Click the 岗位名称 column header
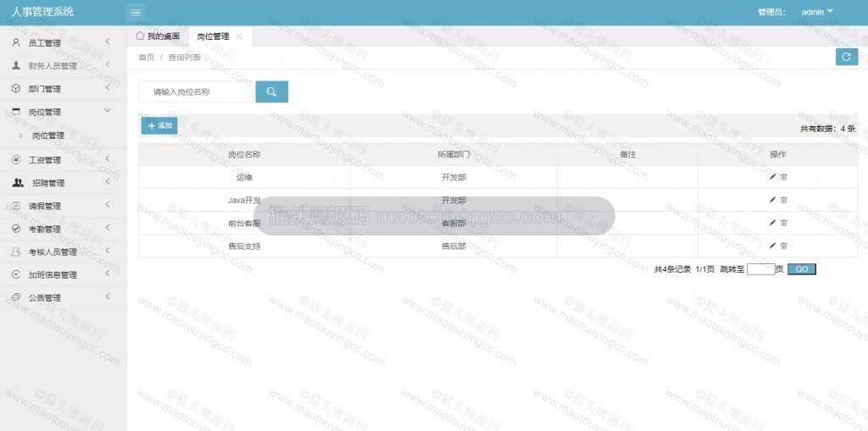Image resolution: width=868 pixels, height=431 pixels. click(x=244, y=155)
